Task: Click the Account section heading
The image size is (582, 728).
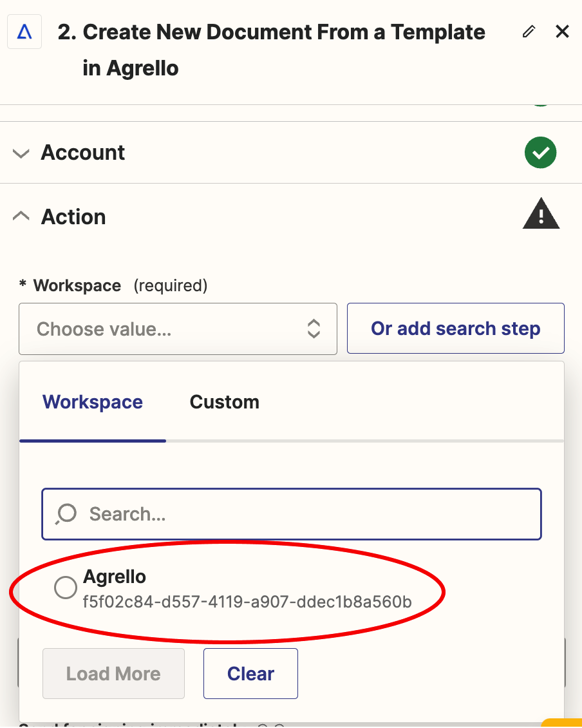Action: 82,153
